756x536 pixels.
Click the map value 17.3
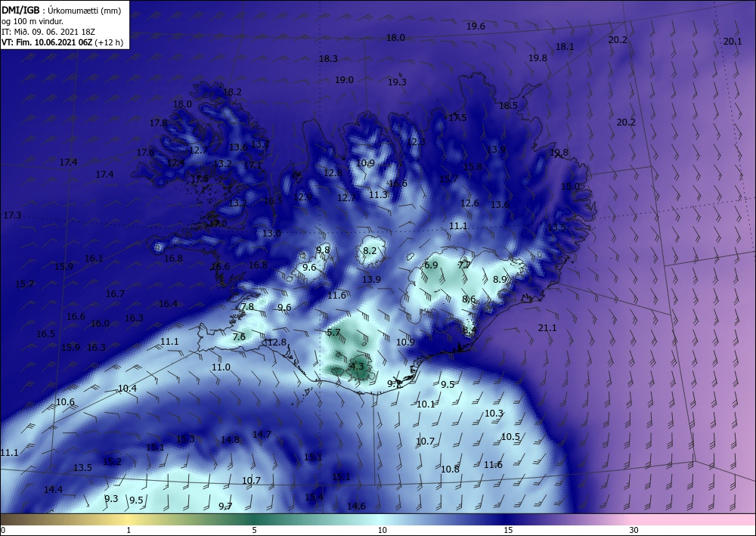tap(12, 215)
